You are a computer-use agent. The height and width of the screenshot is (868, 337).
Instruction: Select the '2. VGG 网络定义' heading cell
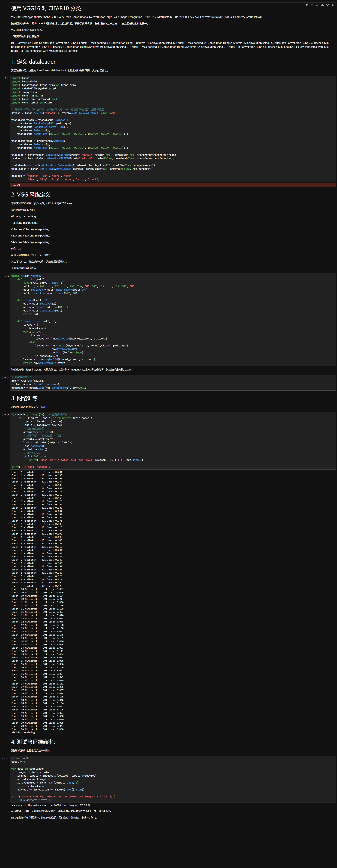click(x=31, y=194)
